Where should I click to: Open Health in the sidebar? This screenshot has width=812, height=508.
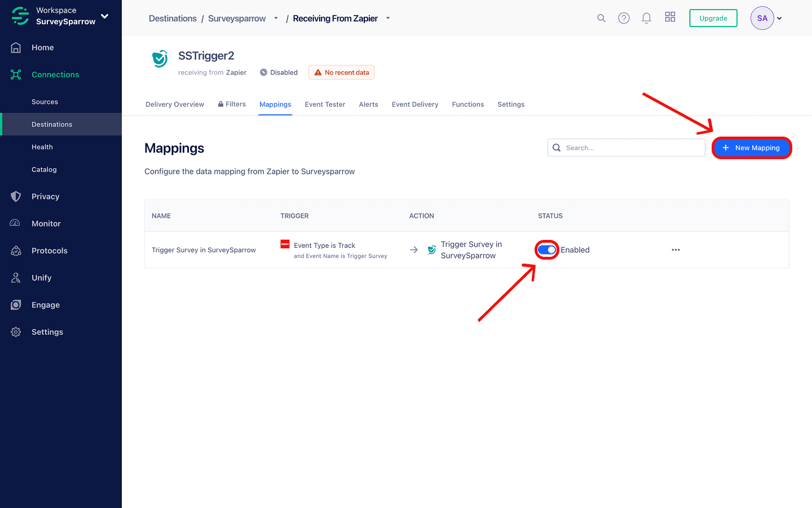point(42,147)
